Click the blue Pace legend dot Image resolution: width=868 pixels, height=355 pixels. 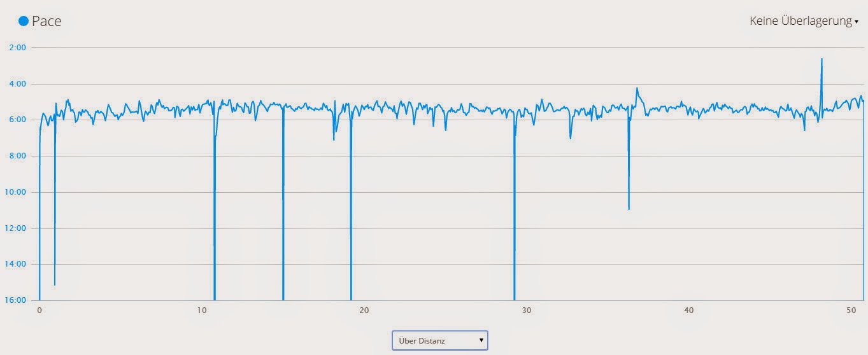(24, 21)
